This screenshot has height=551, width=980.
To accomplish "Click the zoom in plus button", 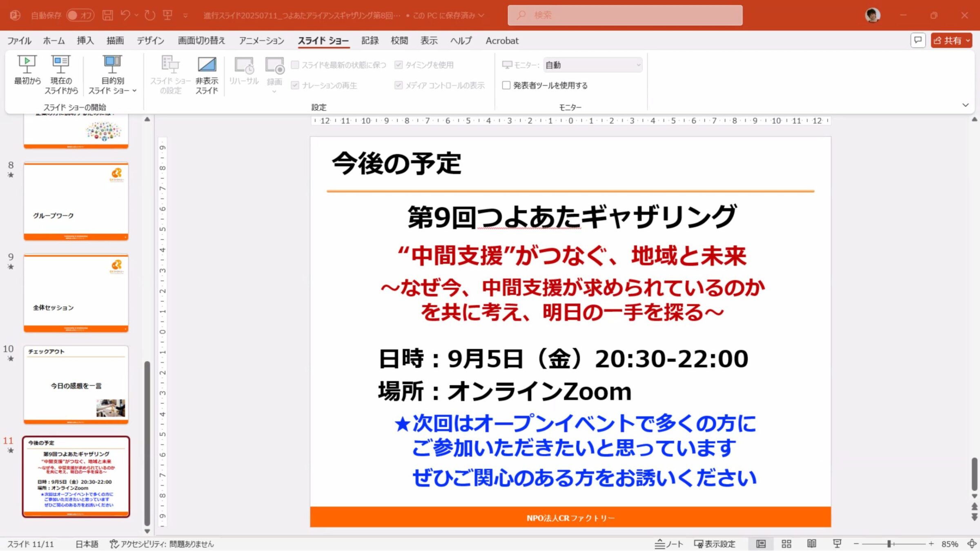I will click(x=931, y=544).
